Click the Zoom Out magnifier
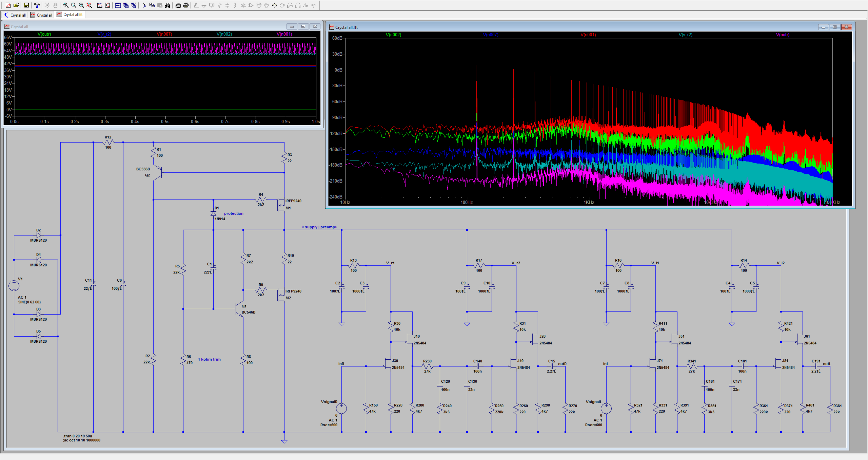This screenshot has width=868, height=460. [x=81, y=5]
